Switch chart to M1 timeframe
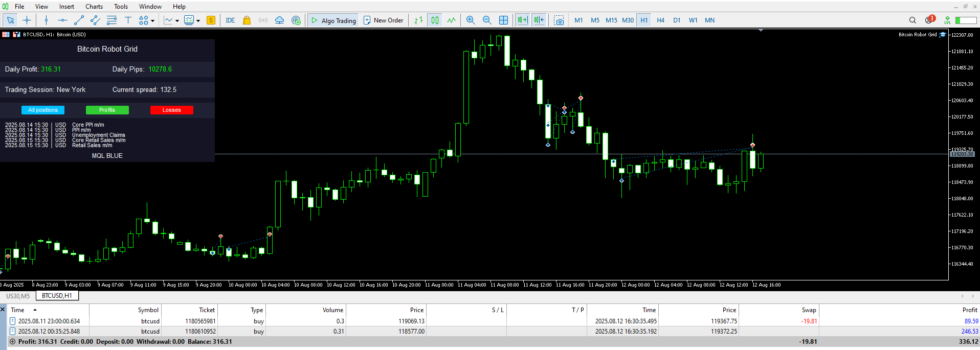This screenshot has height=350, width=980. click(x=578, y=20)
